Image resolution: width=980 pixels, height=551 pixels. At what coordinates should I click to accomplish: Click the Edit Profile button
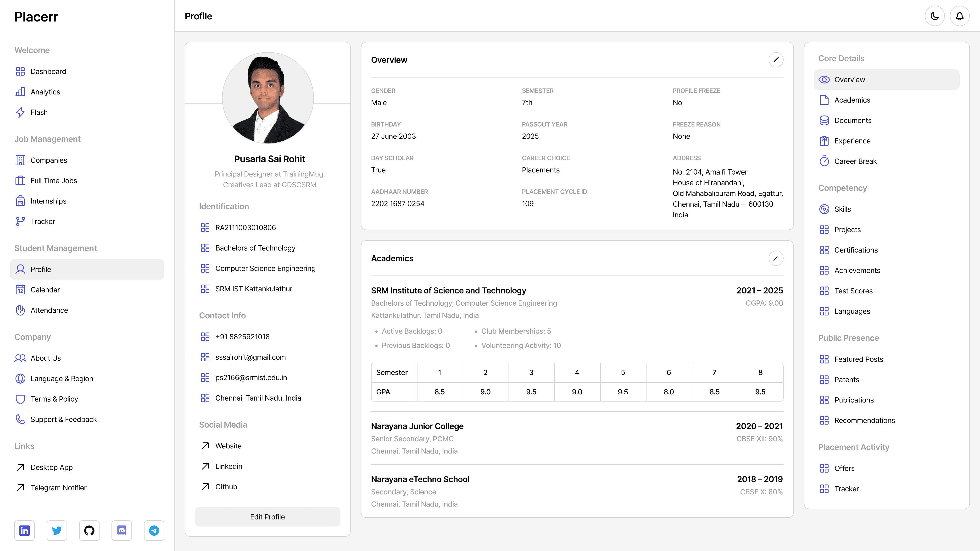(x=267, y=517)
